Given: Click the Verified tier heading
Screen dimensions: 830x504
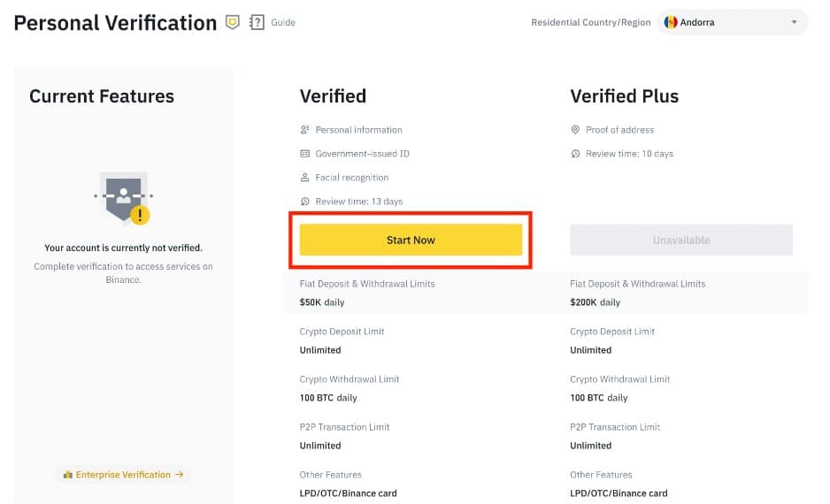Looking at the screenshot, I should (333, 96).
